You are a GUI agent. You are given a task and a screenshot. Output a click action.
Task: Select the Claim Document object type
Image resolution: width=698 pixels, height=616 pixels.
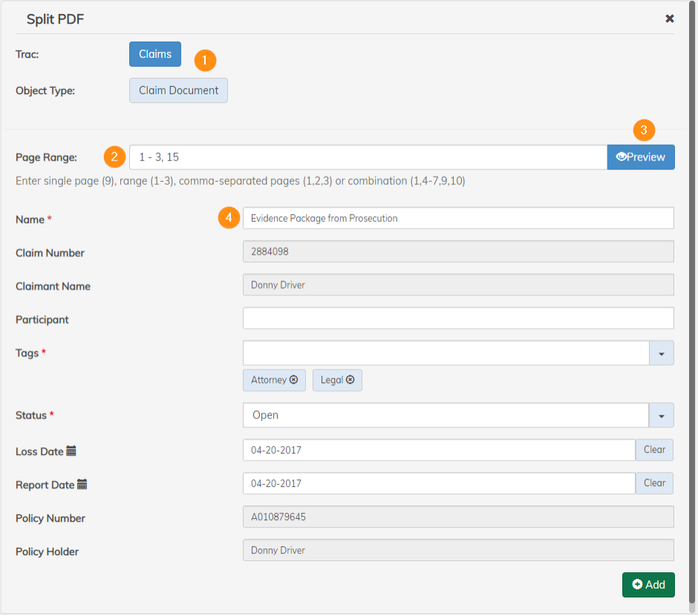pos(178,91)
